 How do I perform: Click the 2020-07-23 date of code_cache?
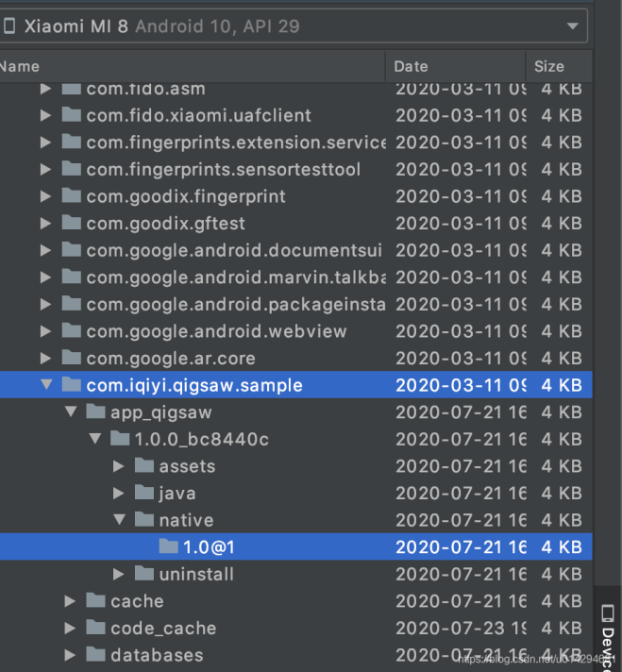(x=461, y=629)
